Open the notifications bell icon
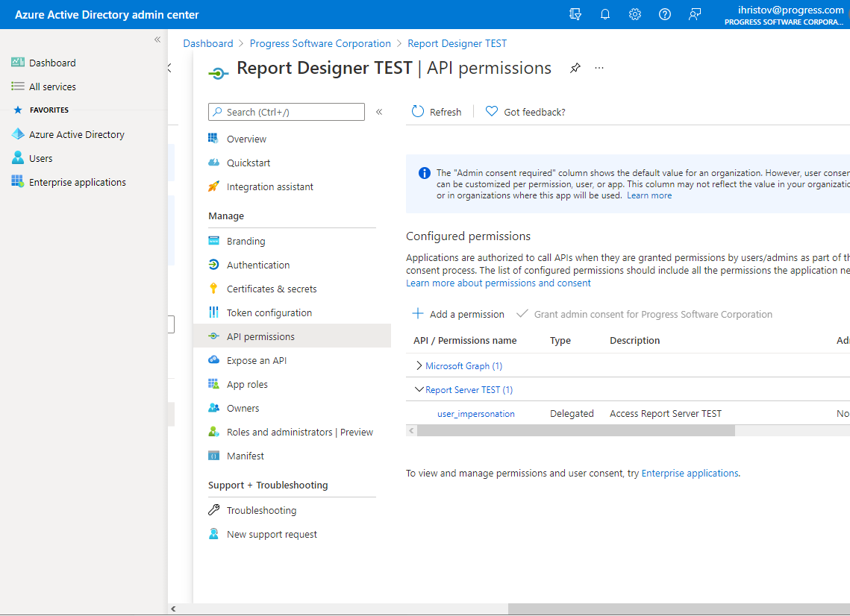This screenshot has width=850, height=616. pyautogui.click(x=604, y=13)
